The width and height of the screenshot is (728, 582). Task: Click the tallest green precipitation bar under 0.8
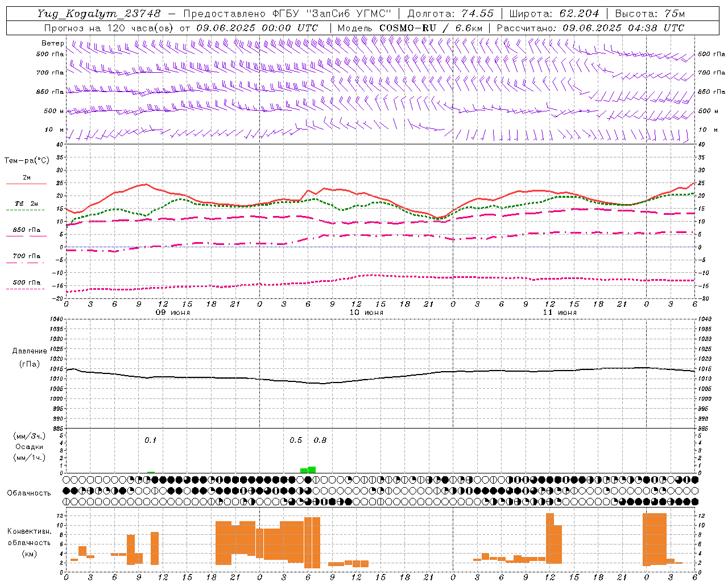tap(312, 469)
